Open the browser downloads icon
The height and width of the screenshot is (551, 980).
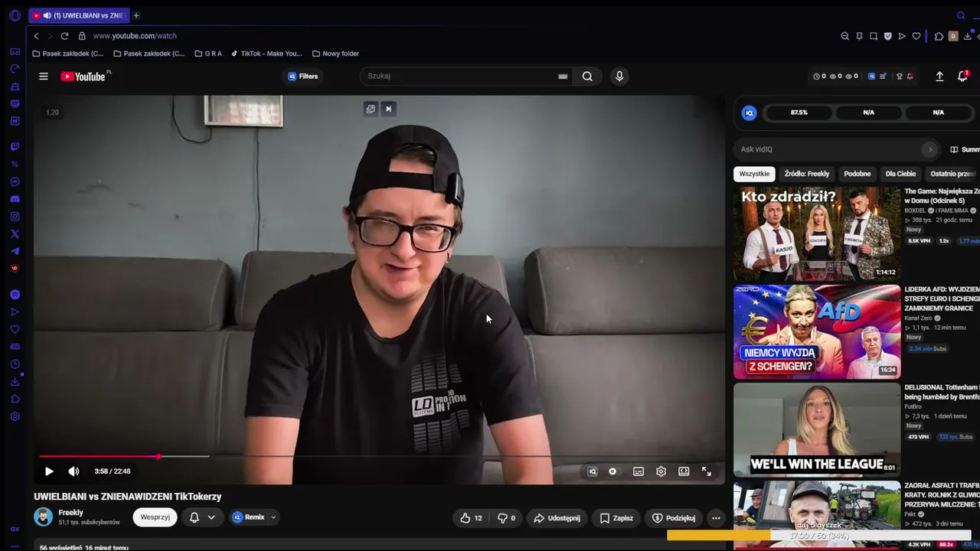(x=968, y=36)
